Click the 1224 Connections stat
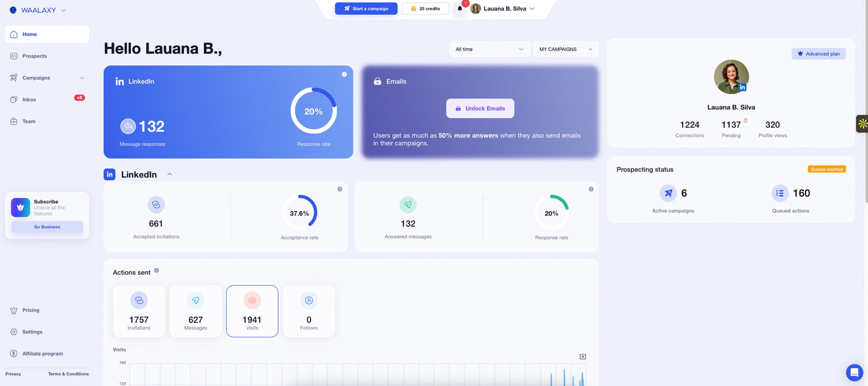Screen dimensions: 868x386 coord(689,129)
